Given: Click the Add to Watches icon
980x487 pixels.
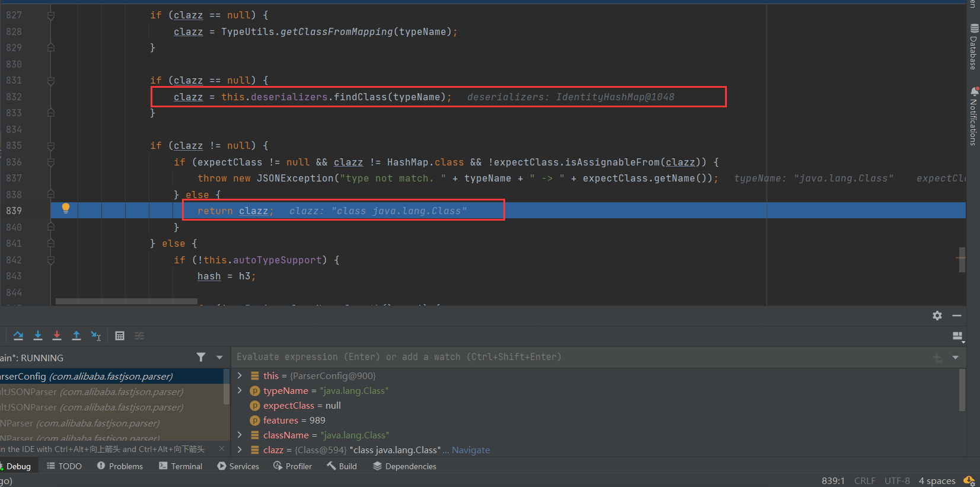Looking at the screenshot, I should pos(937,358).
